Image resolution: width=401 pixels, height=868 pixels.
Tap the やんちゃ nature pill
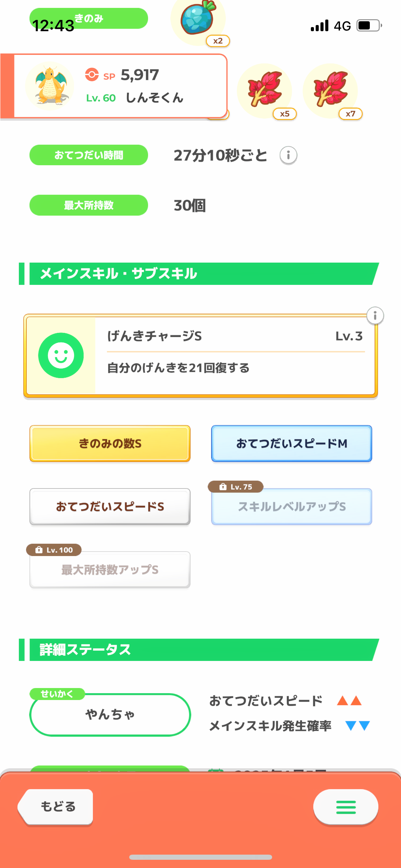point(110,714)
